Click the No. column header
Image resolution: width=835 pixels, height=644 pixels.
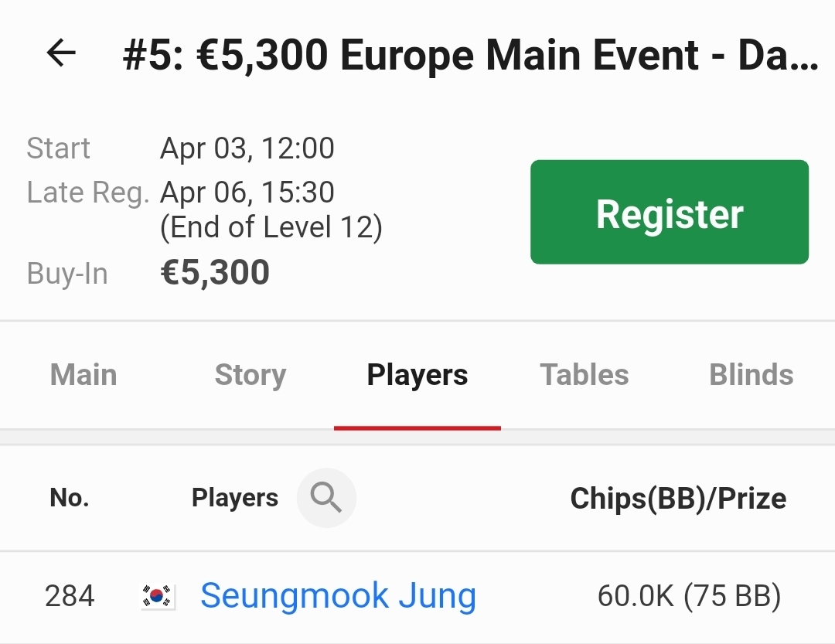pos(70,499)
